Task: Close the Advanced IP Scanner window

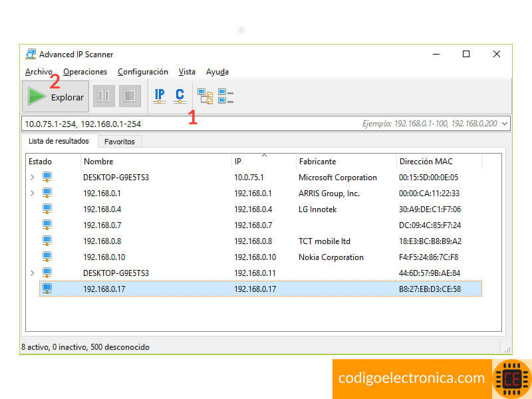Action: (x=497, y=54)
